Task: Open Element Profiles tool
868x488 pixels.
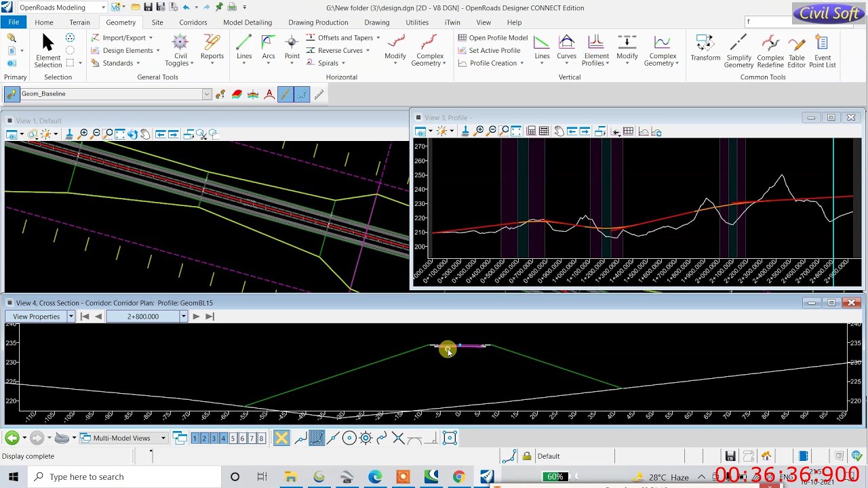Action: [x=596, y=51]
